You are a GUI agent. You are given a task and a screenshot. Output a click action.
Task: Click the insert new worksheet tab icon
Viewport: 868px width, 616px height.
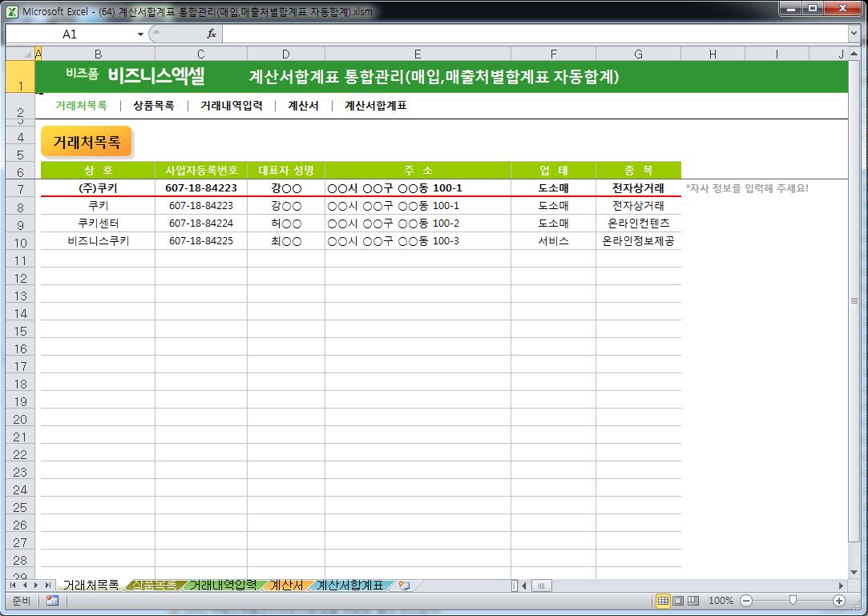pos(404,586)
